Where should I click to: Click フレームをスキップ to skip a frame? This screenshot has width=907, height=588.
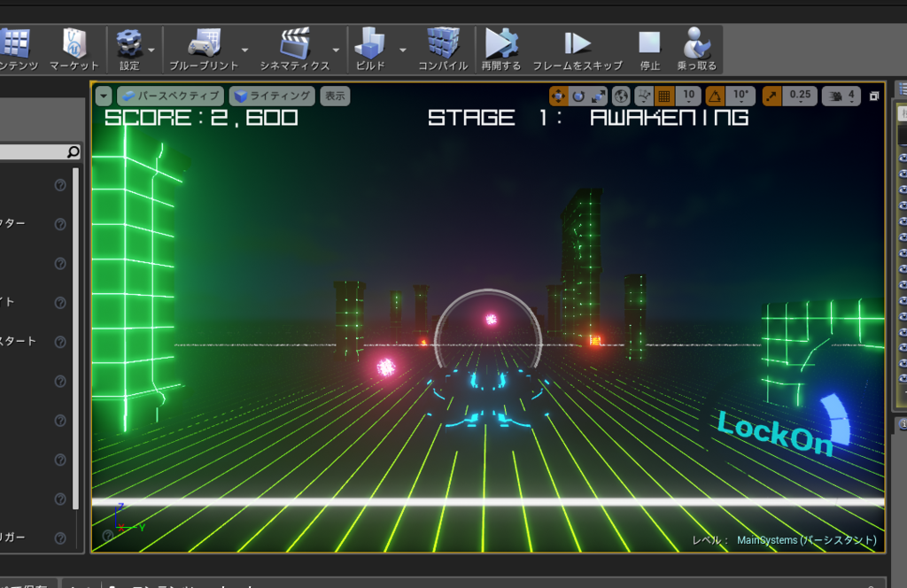pyautogui.click(x=578, y=49)
